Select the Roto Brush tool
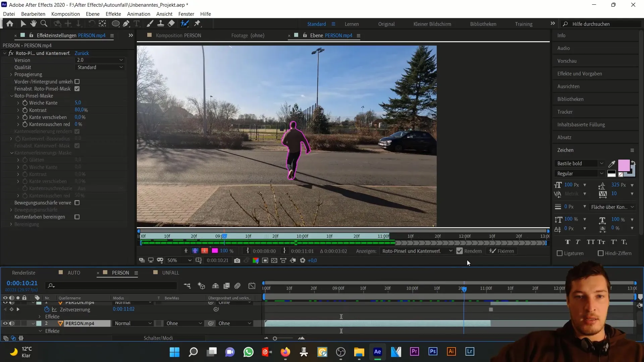Image resolution: width=644 pixels, height=362 pixels. coord(184,23)
